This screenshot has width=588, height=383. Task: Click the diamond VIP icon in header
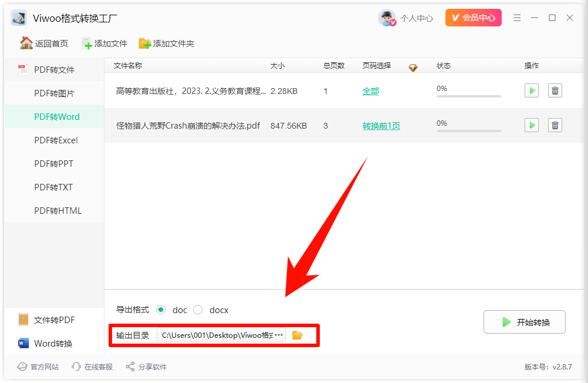tap(413, 68)
